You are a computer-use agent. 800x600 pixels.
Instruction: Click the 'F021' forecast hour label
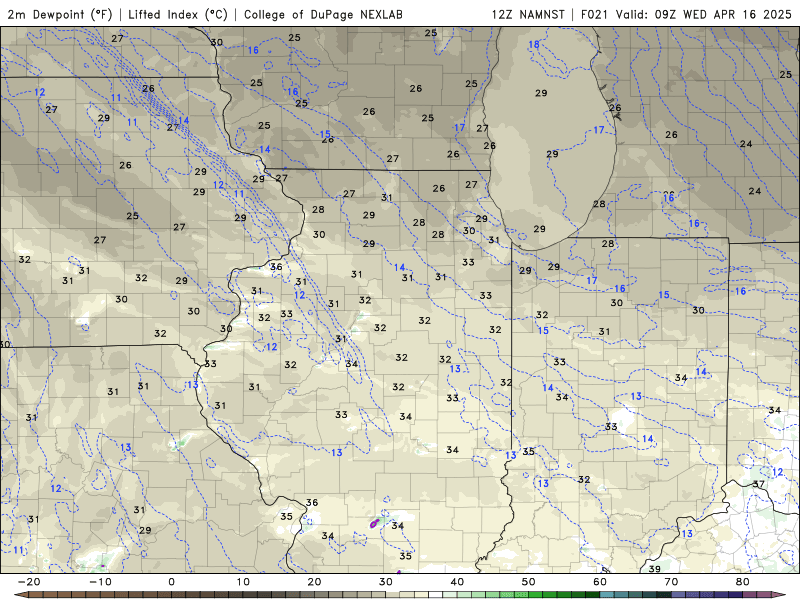point(594,14)
